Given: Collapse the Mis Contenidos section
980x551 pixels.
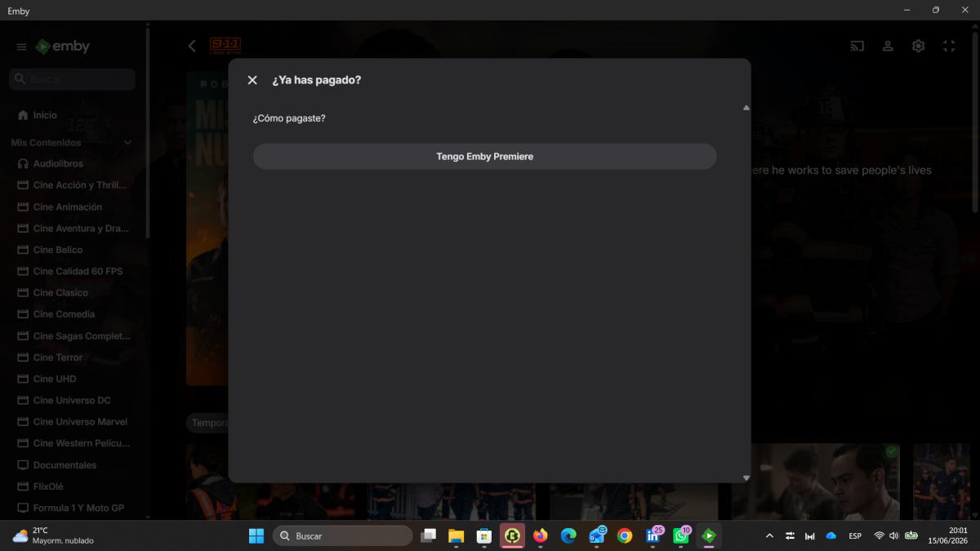Looking at the screenshot, I should click(127, 143).
